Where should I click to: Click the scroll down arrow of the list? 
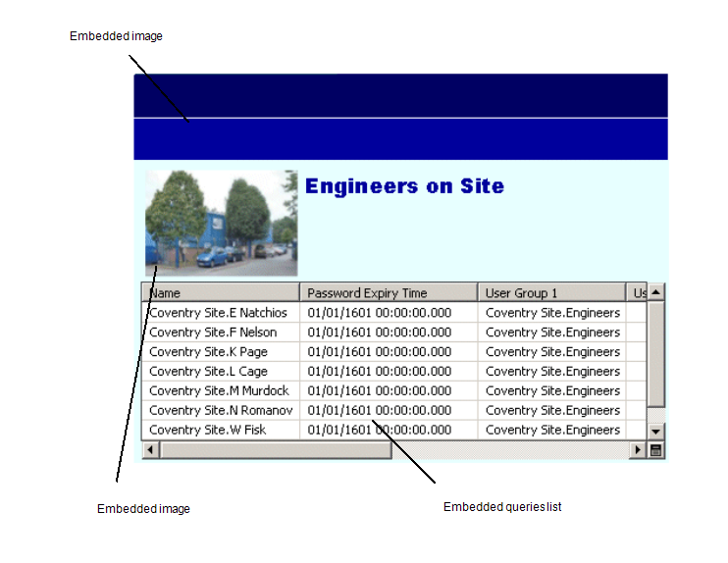click(x=655, y=432)
